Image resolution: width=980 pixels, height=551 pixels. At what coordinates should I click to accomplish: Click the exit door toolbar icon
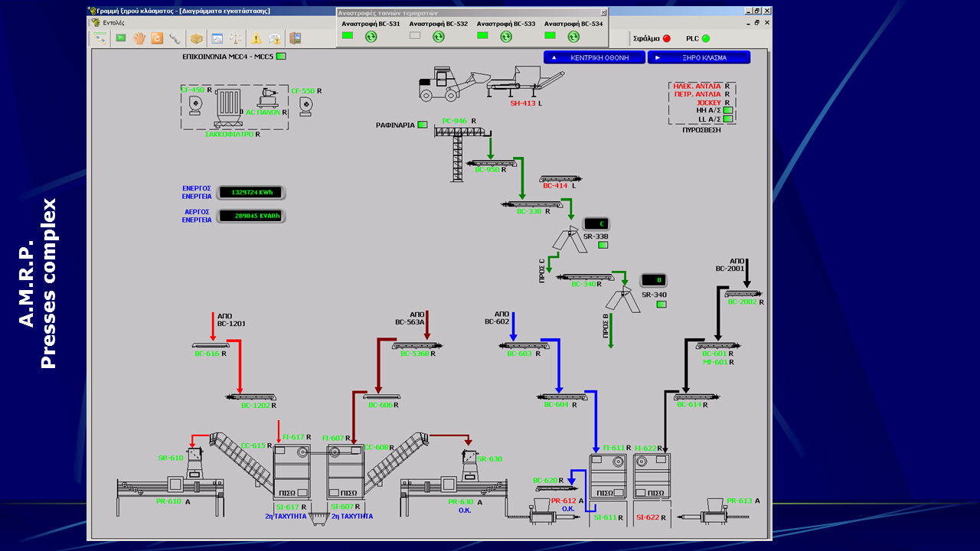click(295, 38)
